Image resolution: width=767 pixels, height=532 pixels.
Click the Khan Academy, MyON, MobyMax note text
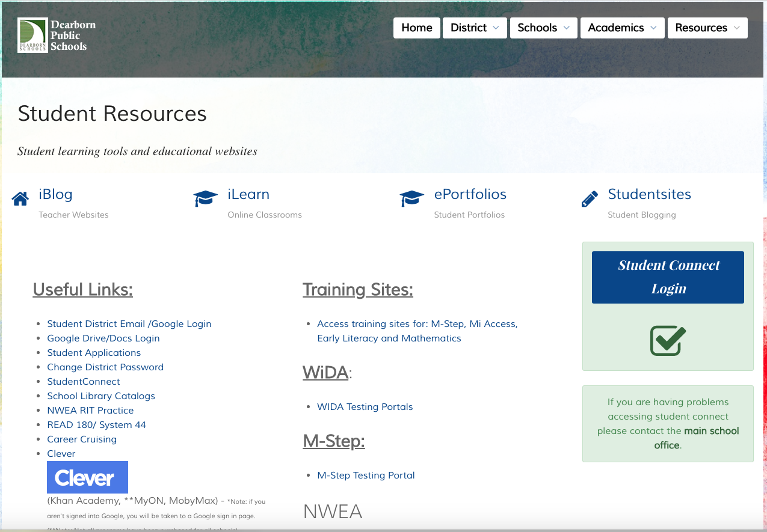click(156, 508)
